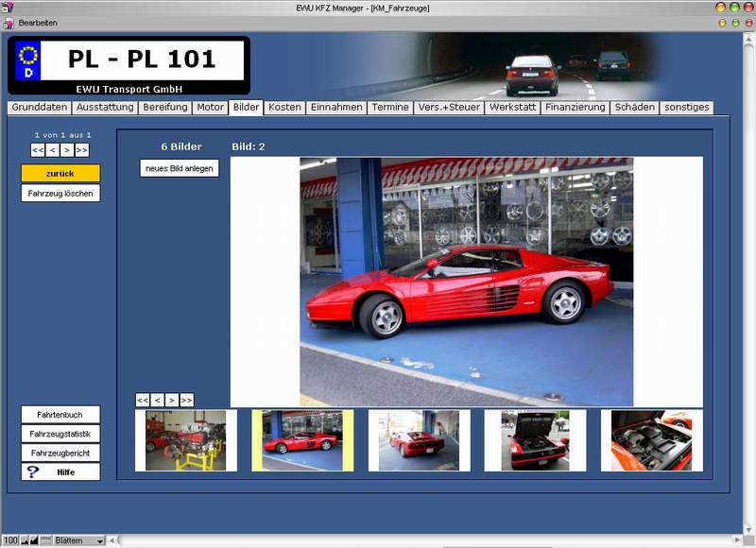Jump to first vehicle record arrow
Image resolution: width=756 pixels, height=548 pixels.
coord(38,150)
